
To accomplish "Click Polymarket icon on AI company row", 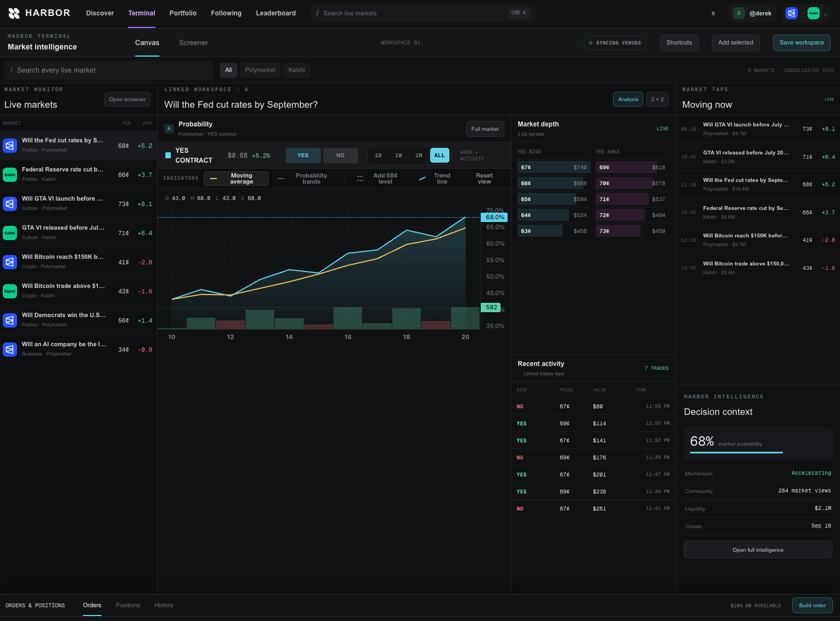I will (x=10, y=350).
